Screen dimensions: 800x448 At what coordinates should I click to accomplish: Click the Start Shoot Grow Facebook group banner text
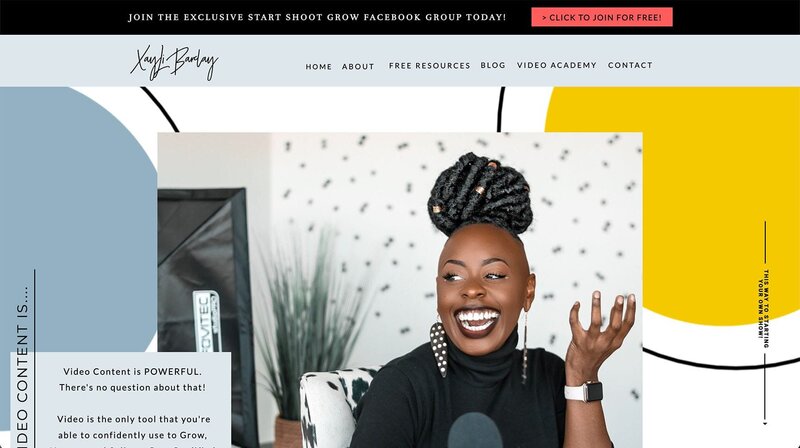tap(317, 17)
